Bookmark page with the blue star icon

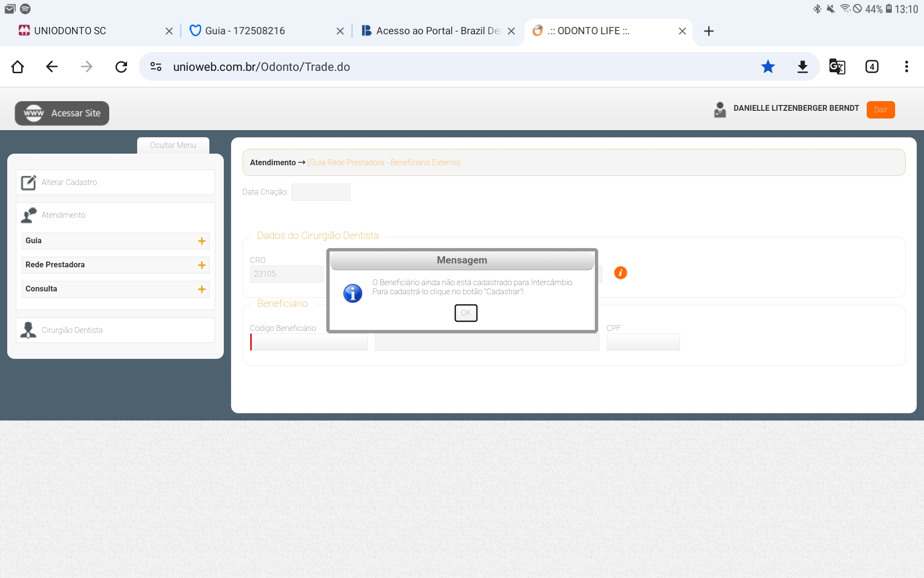pyautogui.click(x=768, y=66)
